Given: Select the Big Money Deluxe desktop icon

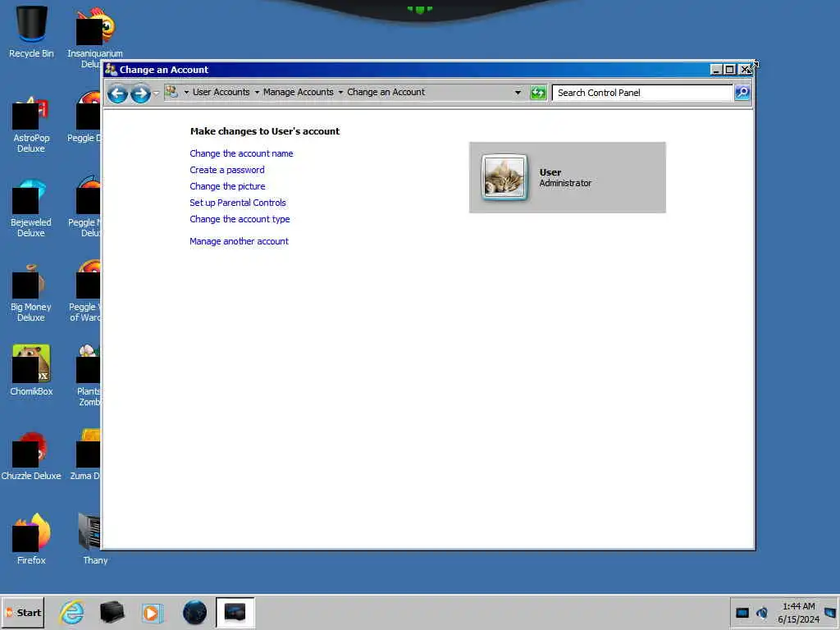Looking at the screenshot, I should coord(31,293).
